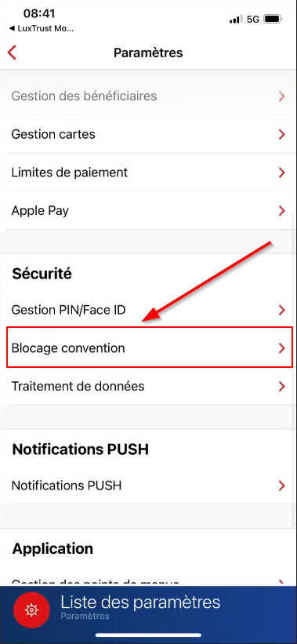Open Traitement de données
The width and height of the screenshot is (297, 644).
[x=147, y=386]
